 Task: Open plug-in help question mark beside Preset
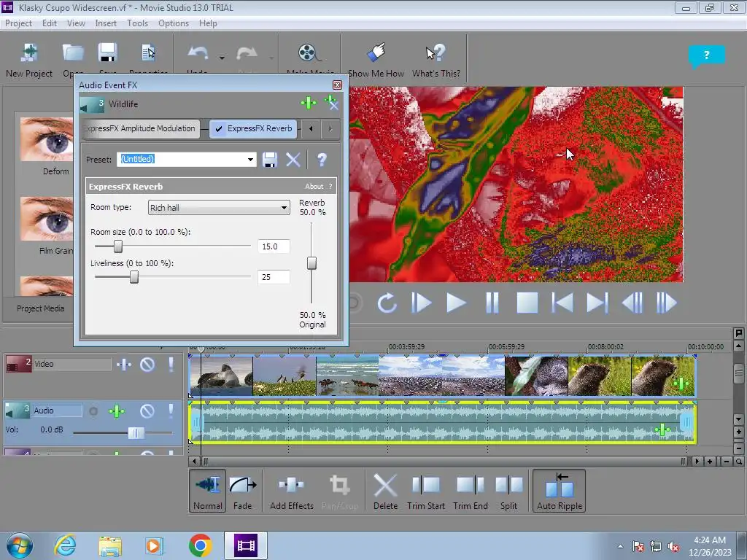(x=322, y=160)
